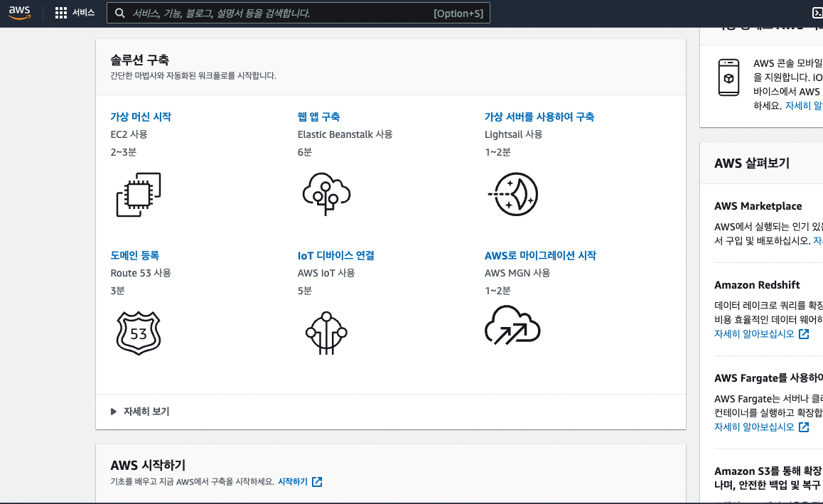This screenshot has width=823, height=504.
Task: Click external icon beside Fargate learn more
Action: coord(804,427)
